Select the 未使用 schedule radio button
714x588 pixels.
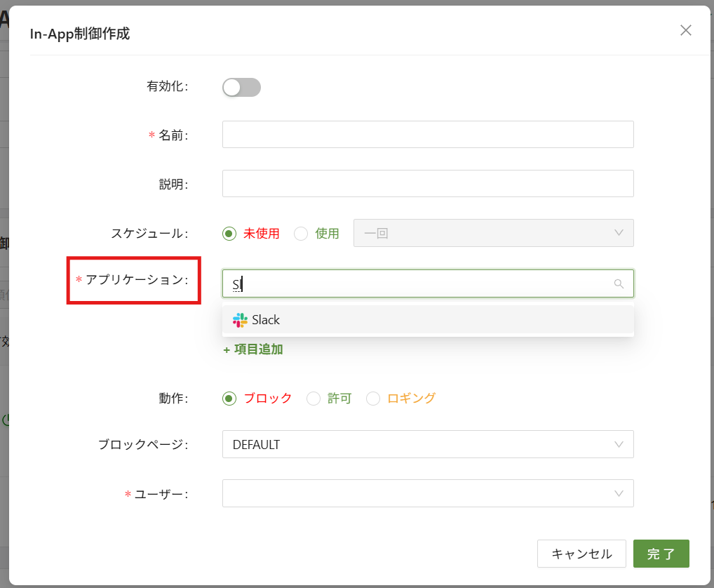pos(229,234)
